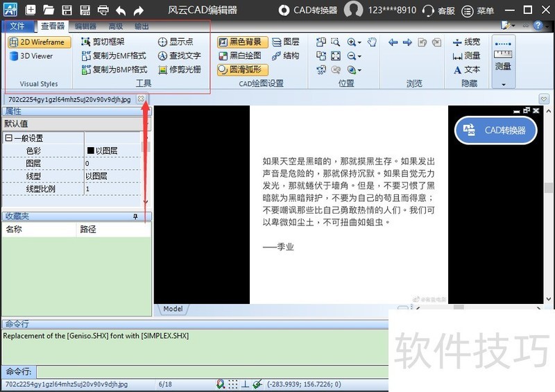
Task: Open the 图层 layers tool
Action: click(285, 42)
